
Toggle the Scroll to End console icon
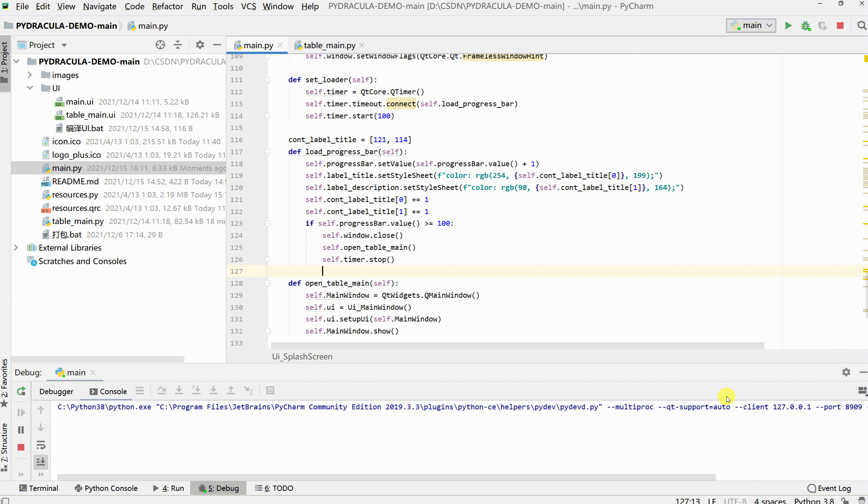click(x=41, y=462)
